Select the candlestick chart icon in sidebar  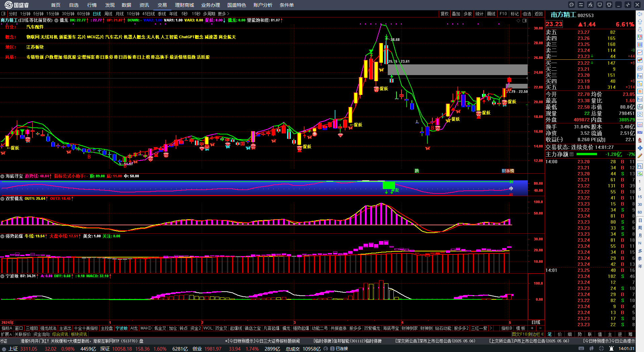[640, 60]
